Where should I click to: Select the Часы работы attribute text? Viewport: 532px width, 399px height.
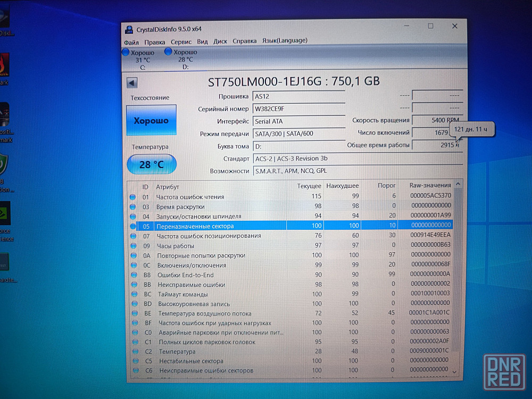pyautogui.click(x=176, y=246)
